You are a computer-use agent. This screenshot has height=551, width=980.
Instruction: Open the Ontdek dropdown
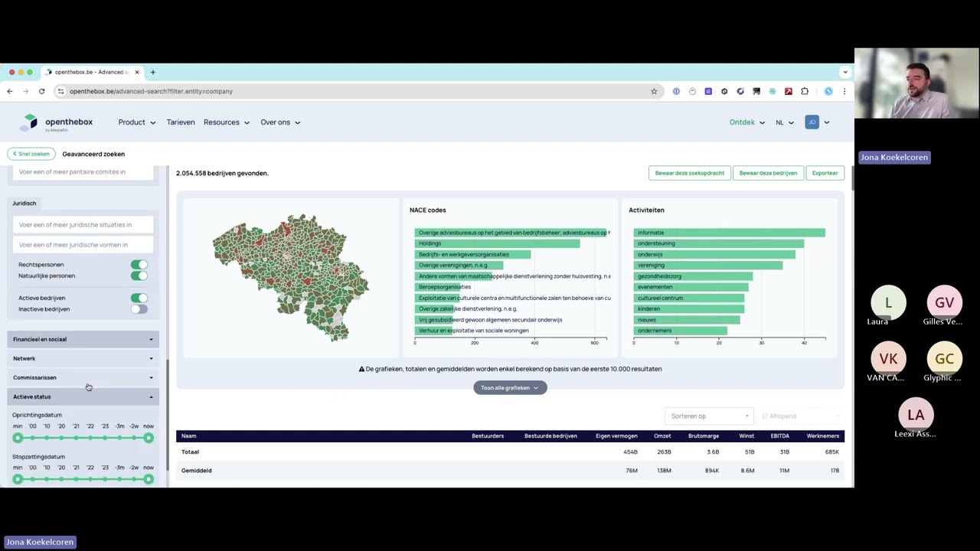tap(746, 122)
